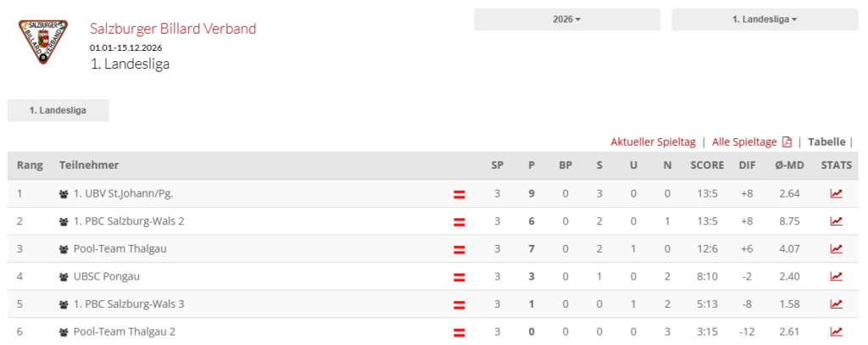This screenshot has width=868, height=345.
Task: Open the Alle Spieltage link
Action: [x=744, y=142]
